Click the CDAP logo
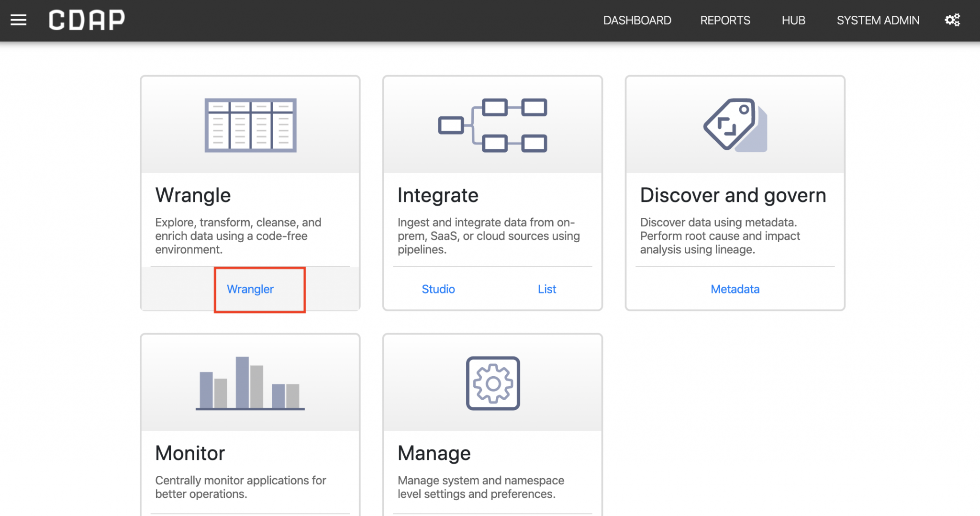This screenshot has height=516, width=980. [x=87, y=20]
